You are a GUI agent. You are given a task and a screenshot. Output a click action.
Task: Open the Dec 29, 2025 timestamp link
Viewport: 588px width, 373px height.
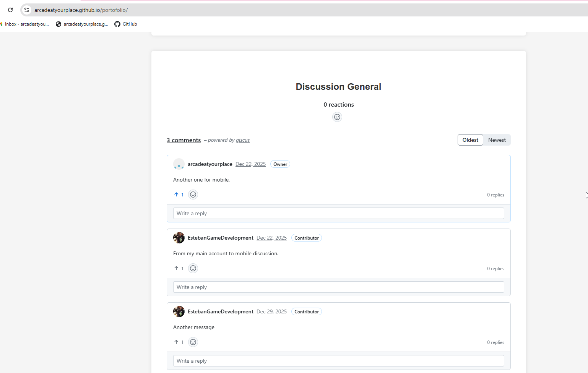pos(271,311)
